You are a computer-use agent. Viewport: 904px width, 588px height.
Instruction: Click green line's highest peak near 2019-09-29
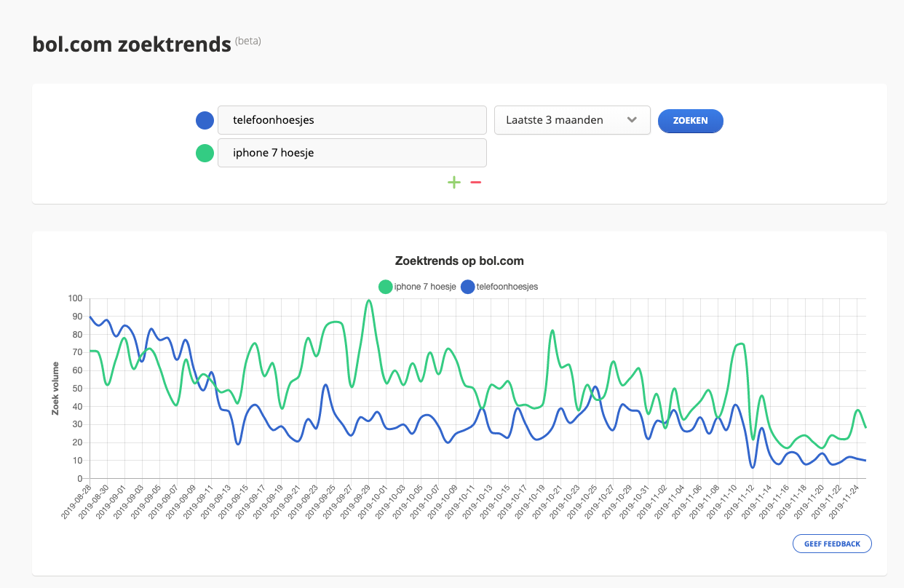click(x=369, y=300)
